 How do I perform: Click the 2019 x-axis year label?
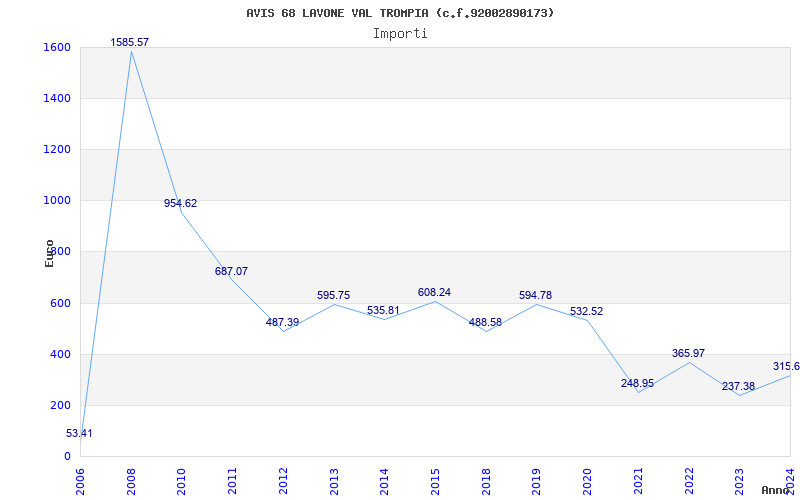[x=536, y=481]
